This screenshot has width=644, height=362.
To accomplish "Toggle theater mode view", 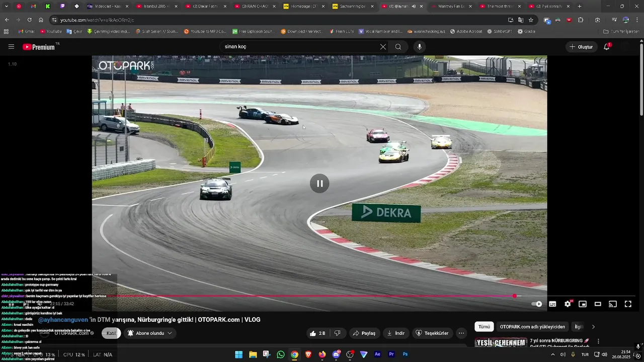I will (x=598, y=304).
